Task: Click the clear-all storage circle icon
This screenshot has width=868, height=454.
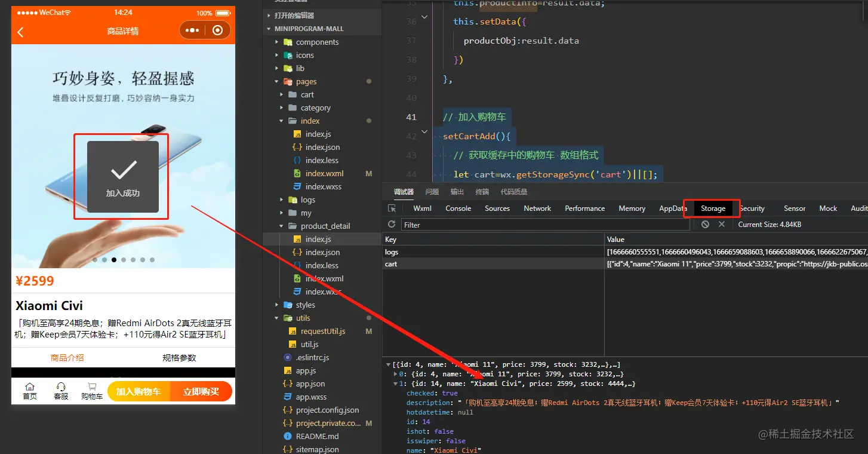Action: click(706, 224)
